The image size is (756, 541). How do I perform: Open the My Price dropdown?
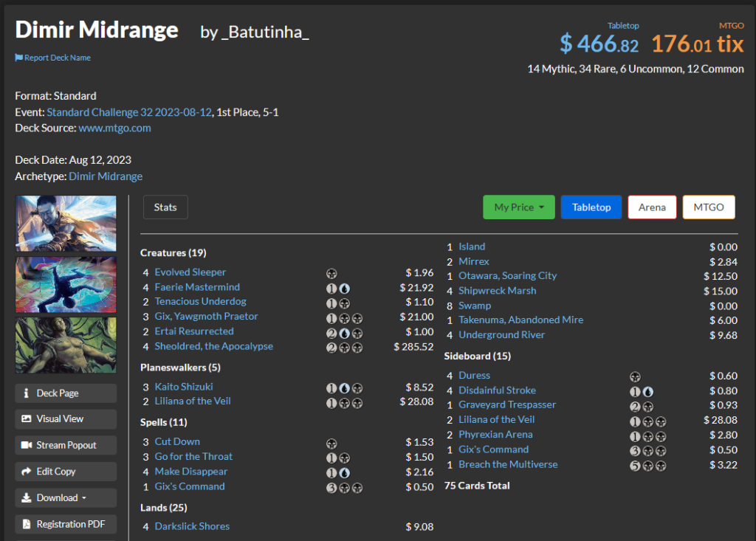click(x=518, y=207)
